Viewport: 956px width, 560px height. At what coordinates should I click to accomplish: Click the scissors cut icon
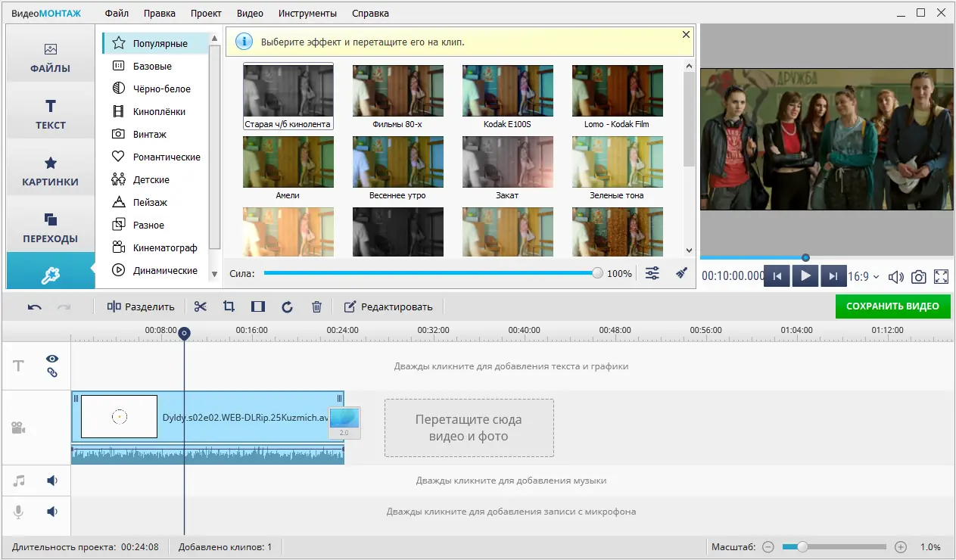click(200, 306)
